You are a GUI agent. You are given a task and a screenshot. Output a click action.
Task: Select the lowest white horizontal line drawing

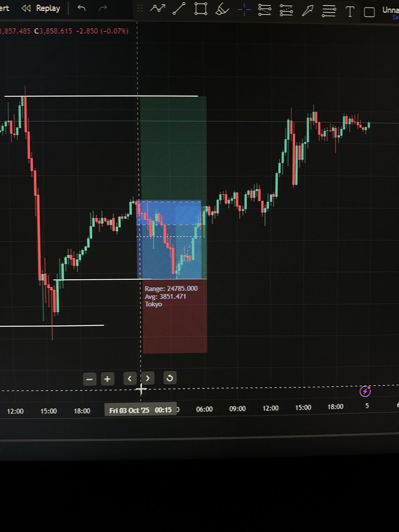pyautogui.click(x=52, y=326)
